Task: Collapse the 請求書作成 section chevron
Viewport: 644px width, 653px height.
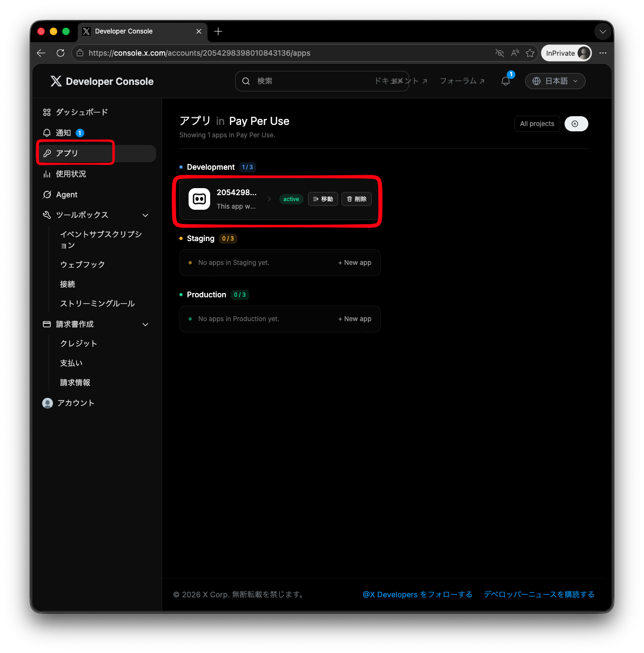Action: pyautogui.click(x=145, y=324)
